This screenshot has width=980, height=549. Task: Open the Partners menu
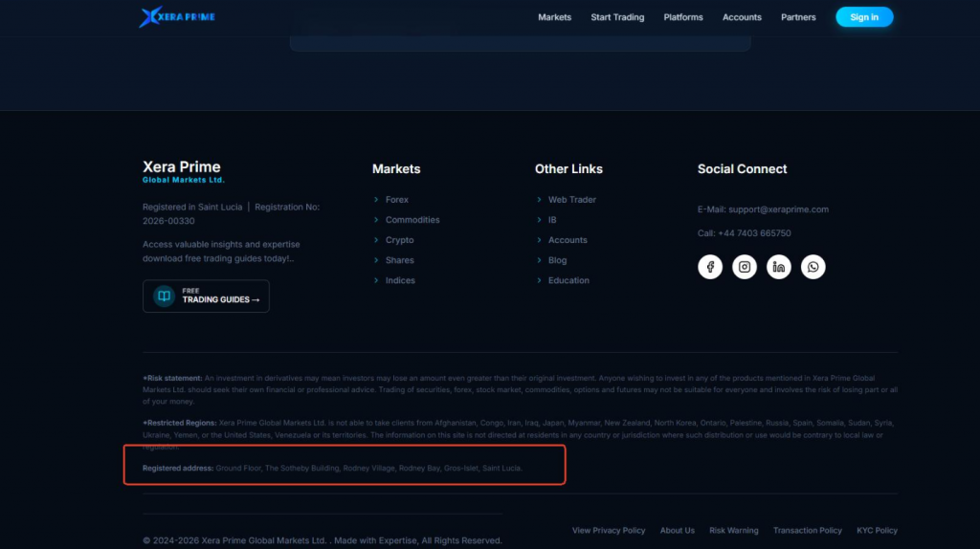coord(798,17)
